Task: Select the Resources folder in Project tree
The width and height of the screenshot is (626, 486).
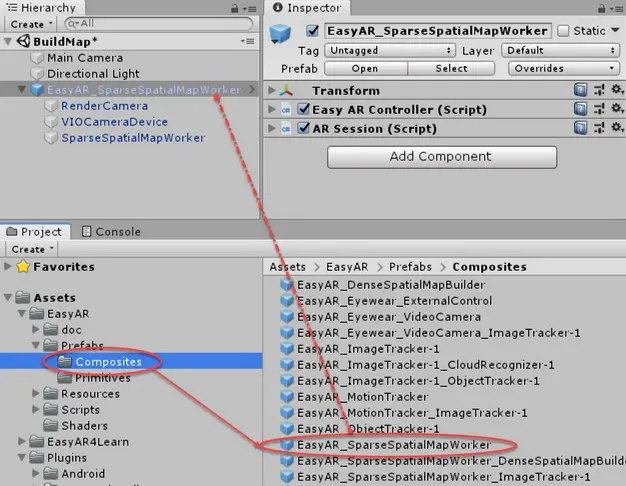Action: [x=90, y=394]
